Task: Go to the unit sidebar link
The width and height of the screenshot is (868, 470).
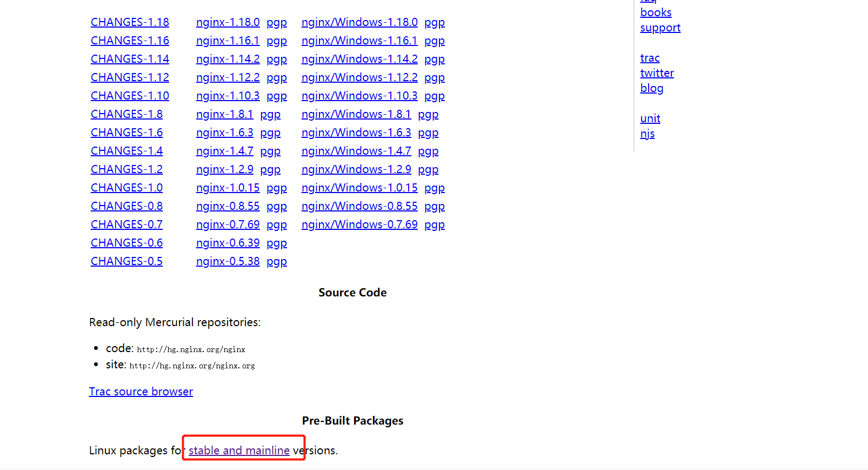Action: [650, 118]
